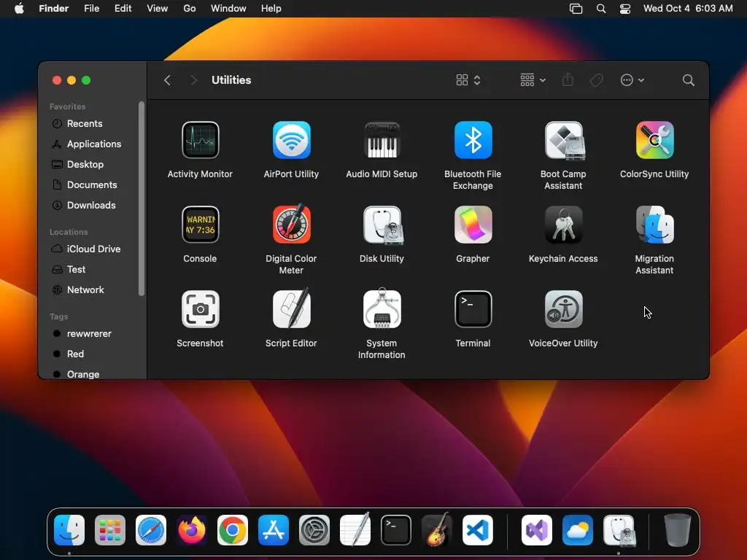Screen dimensions: 747x560
Task: Launch GarageBand from the Dock
Action: [x=437, y=529]
